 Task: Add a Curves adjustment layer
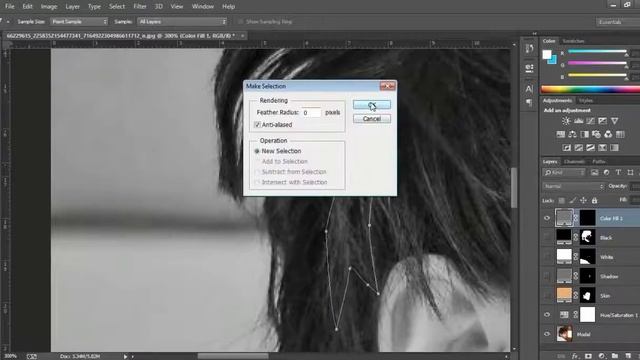click(590, 121)
